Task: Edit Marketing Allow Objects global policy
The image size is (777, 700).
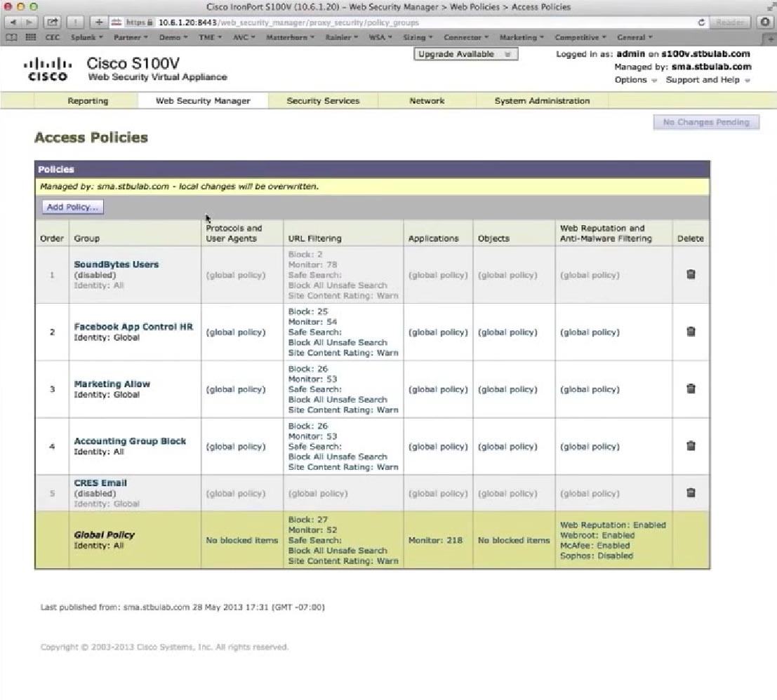Action: pyautogui.click(x=507, y=389)
